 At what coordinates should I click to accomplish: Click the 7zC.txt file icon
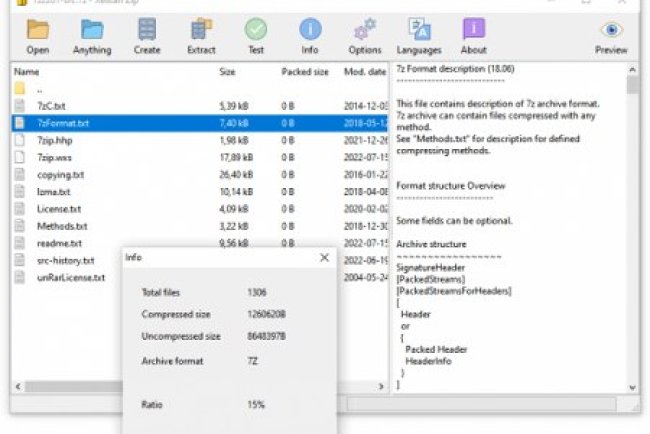tap(19, 106)
